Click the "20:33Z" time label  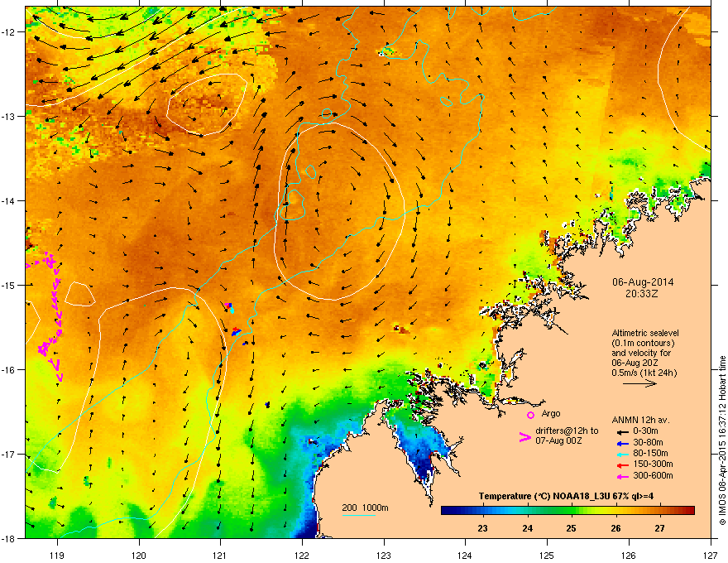[x=642, y=294]
